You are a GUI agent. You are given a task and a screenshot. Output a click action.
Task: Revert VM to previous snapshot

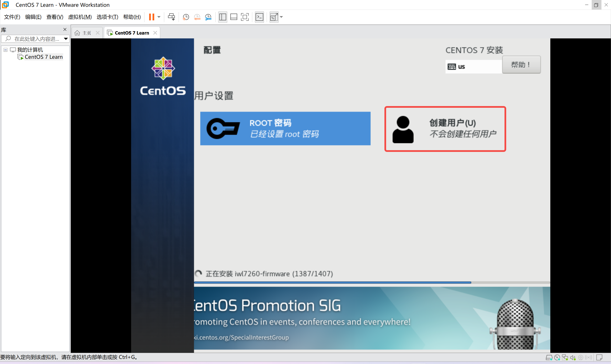197,17
